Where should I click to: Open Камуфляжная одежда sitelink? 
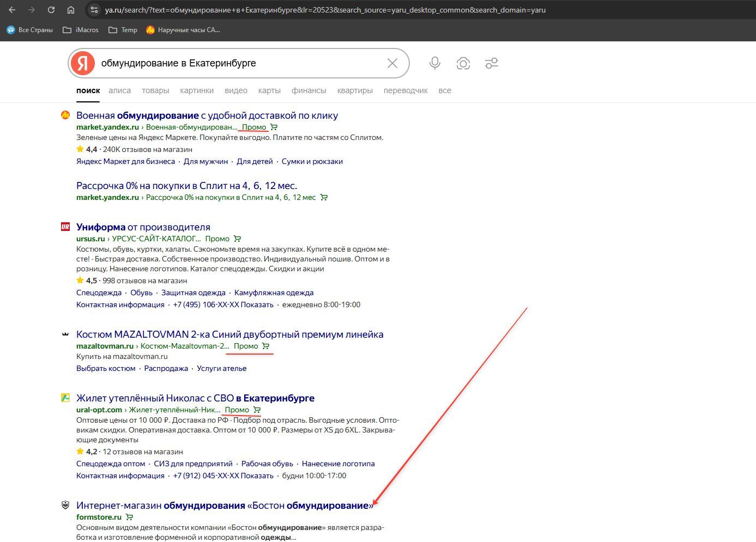point(274,293)
